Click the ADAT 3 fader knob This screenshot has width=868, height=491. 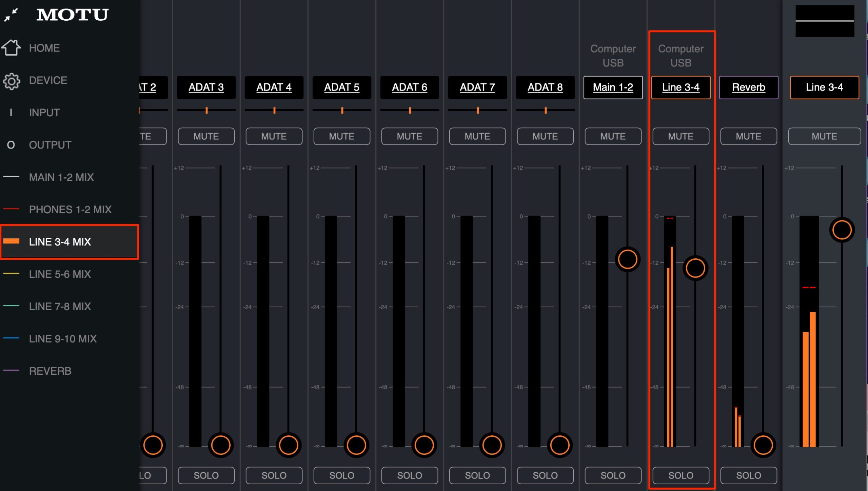pos(221,445)
